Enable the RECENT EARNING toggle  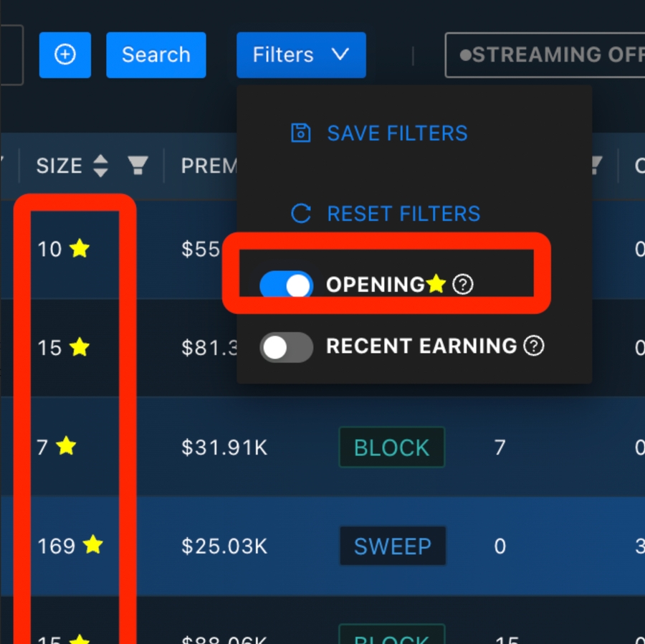pyautogui.click(x=286, y=347)
